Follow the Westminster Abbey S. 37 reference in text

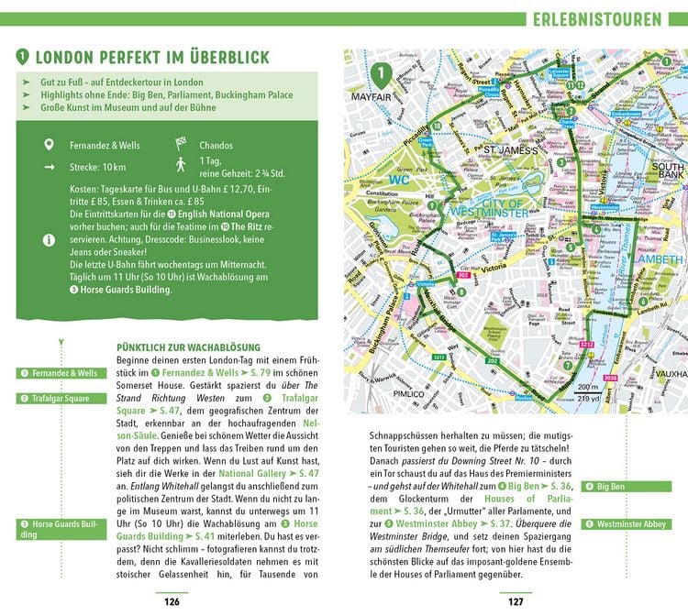tap(448, 524)
